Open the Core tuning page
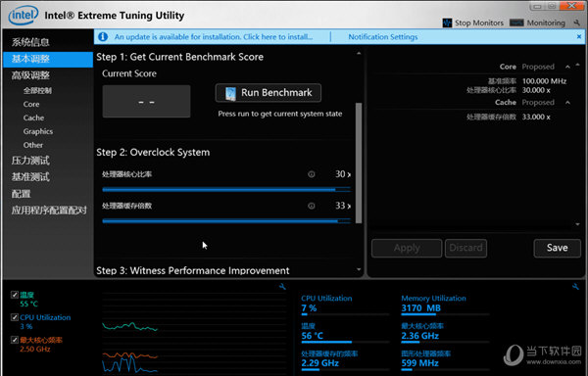The image size is (588, 376). (x=31, y=104)
